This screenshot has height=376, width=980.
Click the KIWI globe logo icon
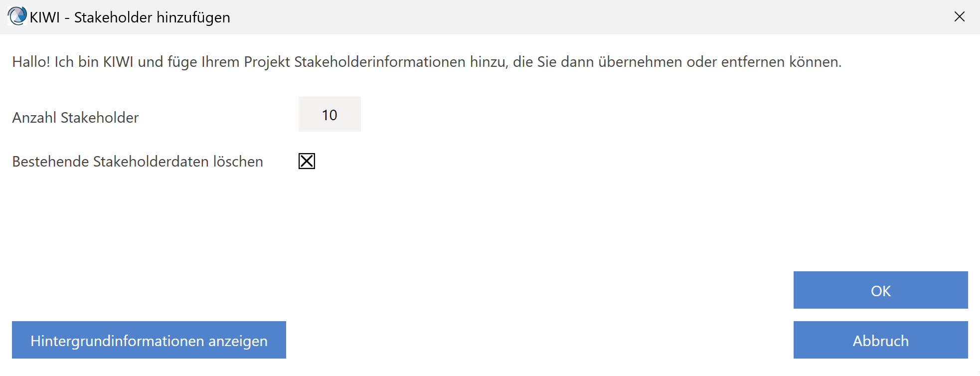tap(17, 16)
